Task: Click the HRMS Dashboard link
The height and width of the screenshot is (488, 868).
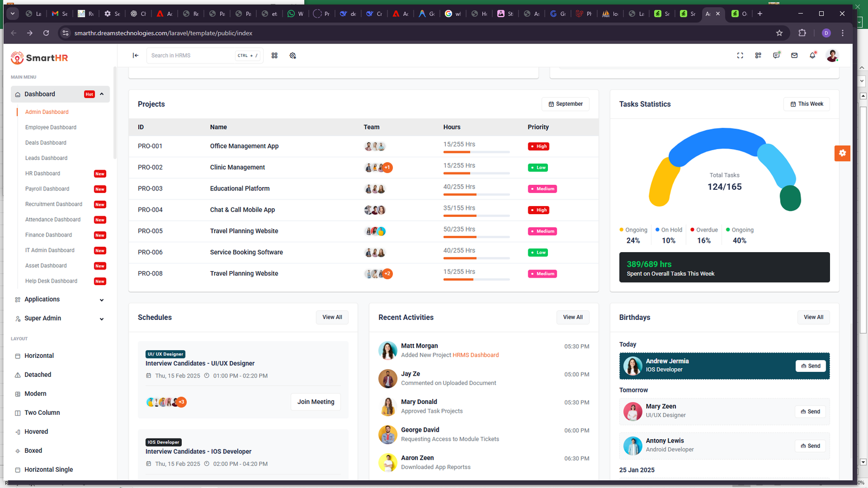Action: point(475,355)
